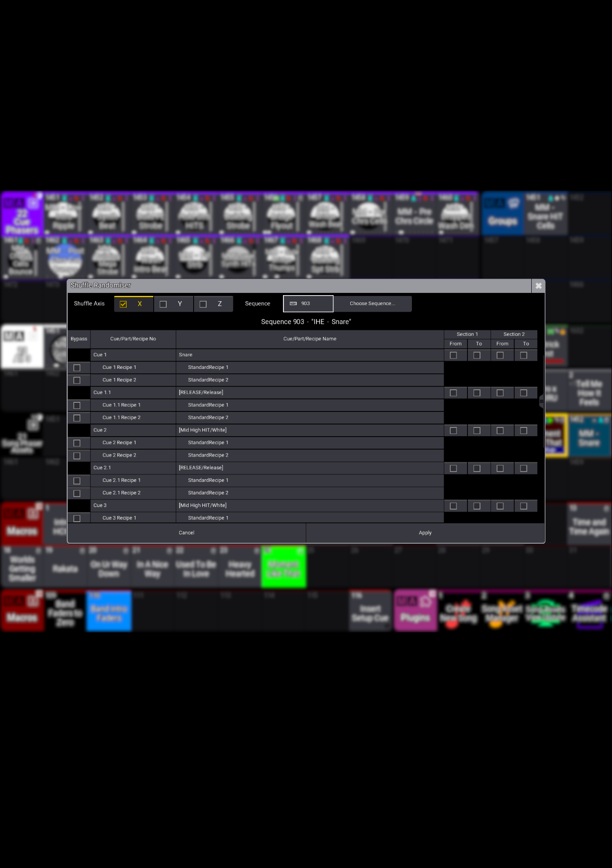Enable Section 1 From for Cue 1.1
Viewport: 612px width, 868px height.
(x=454, y=393)
